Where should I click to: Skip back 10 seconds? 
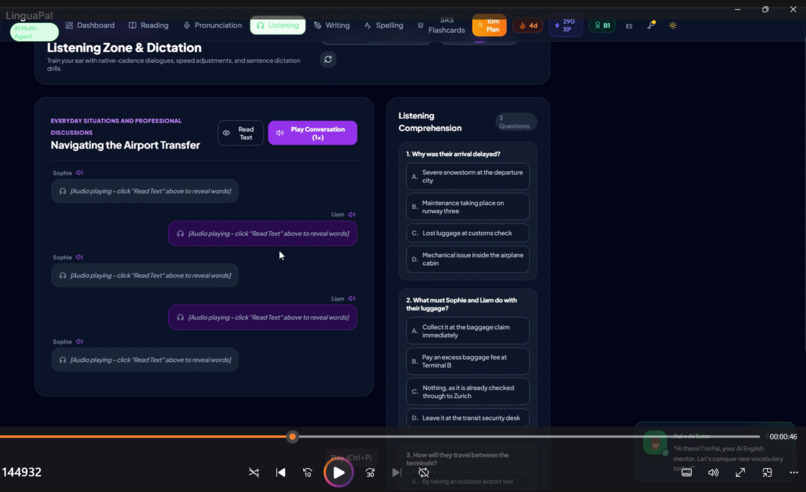(307, 472)
